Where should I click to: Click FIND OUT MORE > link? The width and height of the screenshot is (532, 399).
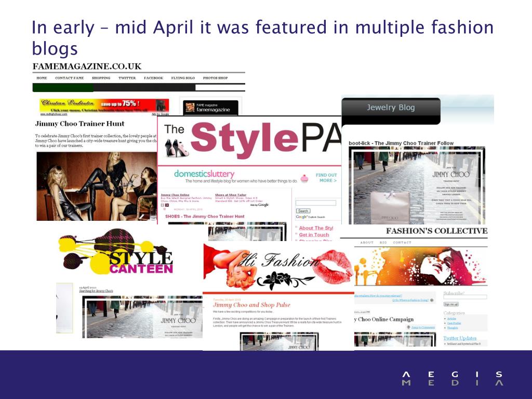point(326,178)
